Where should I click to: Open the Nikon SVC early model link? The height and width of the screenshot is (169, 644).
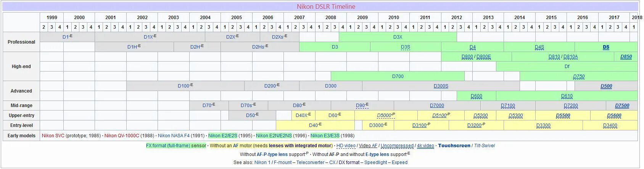[x=53, y=136]
